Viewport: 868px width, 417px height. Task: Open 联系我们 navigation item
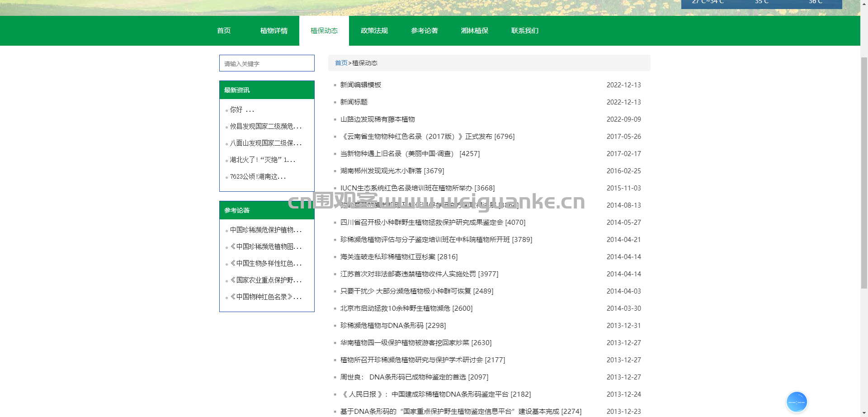[x=525, y=31]
